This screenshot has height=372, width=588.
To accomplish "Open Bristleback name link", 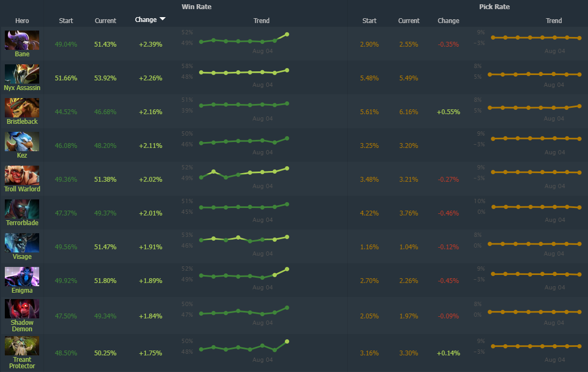I will tap(22, 121).
